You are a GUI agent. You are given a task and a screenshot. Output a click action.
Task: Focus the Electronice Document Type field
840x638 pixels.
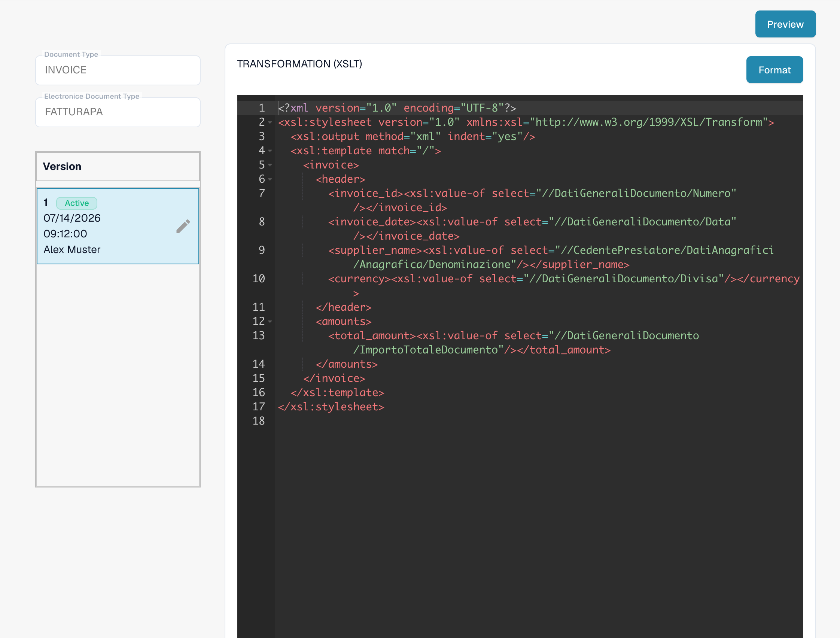(118, 112)
